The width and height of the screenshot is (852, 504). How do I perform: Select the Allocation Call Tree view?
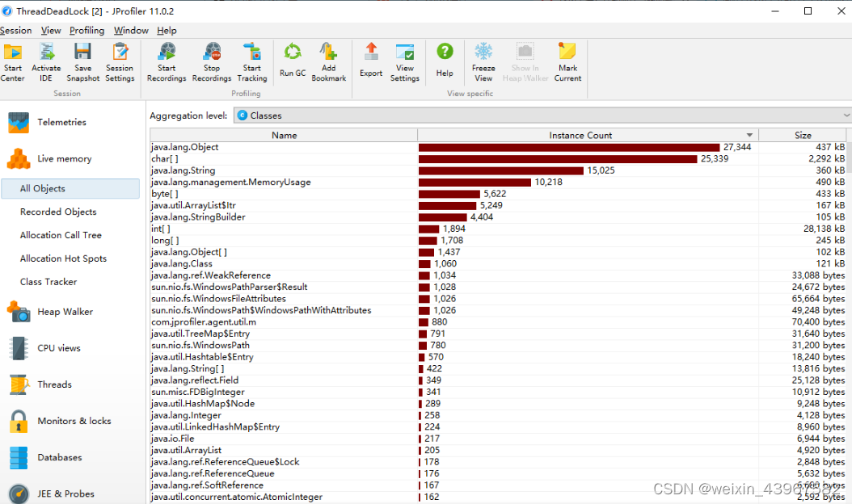point(61,235)
